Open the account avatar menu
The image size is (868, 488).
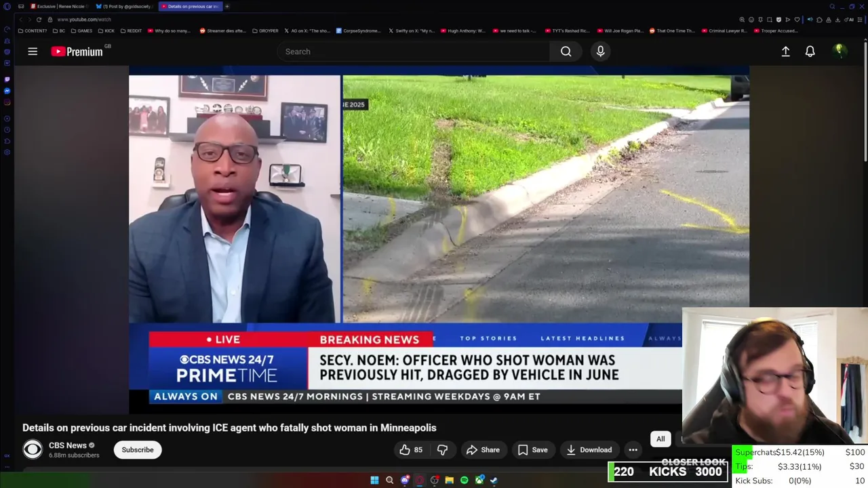point(840,51)
